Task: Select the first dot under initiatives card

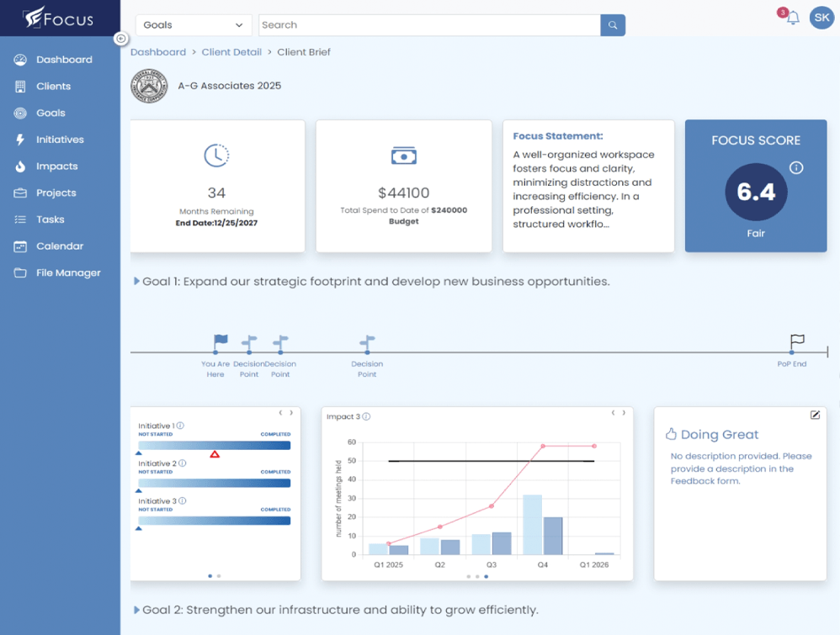Action: (208, 576)
